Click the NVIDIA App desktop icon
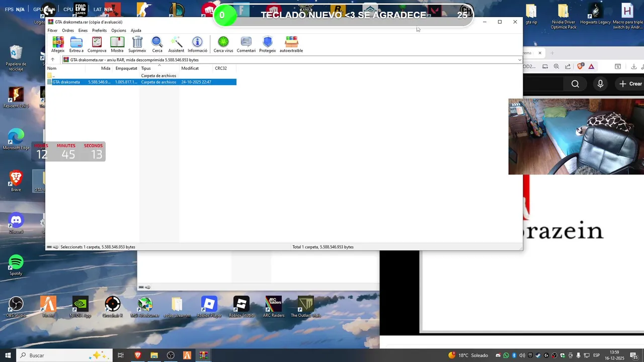The height and width of the screenshot is (362, 644). (x=80, y=307)
